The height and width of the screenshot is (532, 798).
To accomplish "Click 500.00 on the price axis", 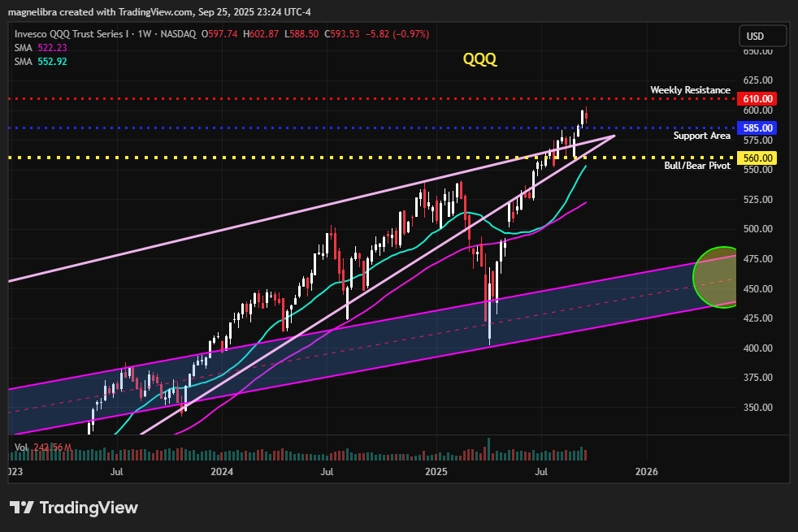I will [758, 229].
